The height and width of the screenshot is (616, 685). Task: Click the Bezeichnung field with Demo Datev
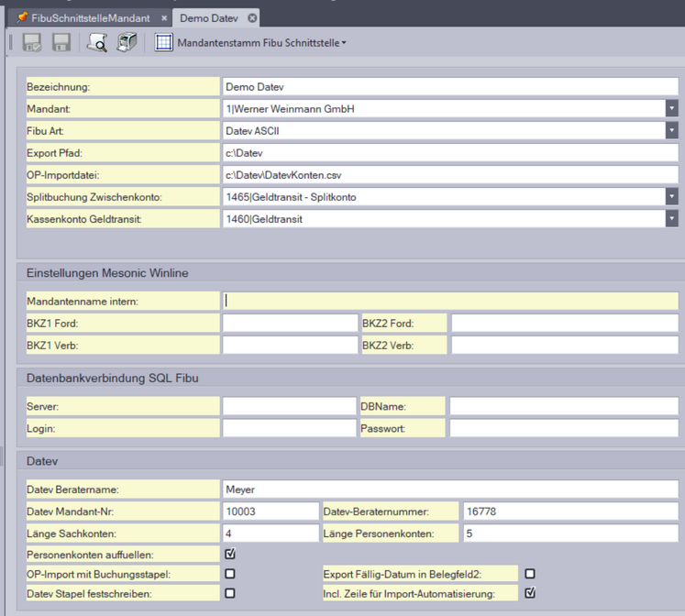450,86
